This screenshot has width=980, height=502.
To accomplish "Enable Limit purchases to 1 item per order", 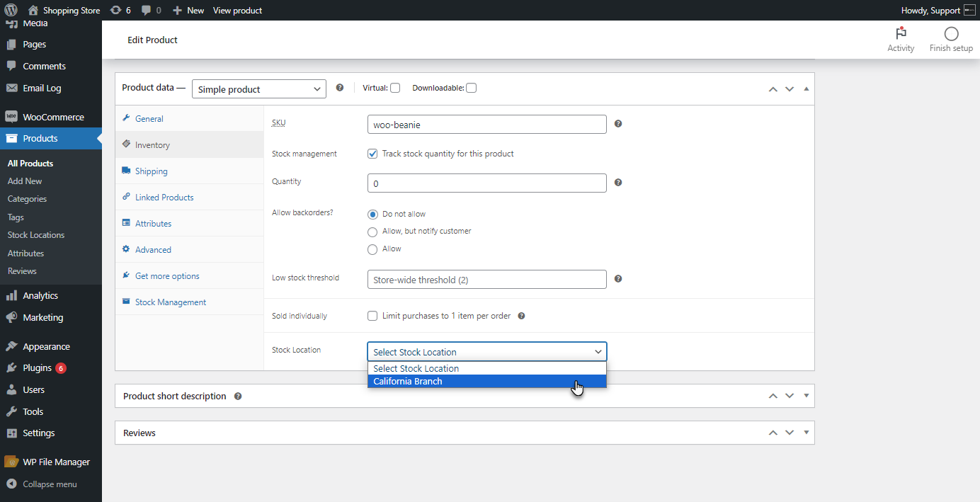I will (372, 316).
